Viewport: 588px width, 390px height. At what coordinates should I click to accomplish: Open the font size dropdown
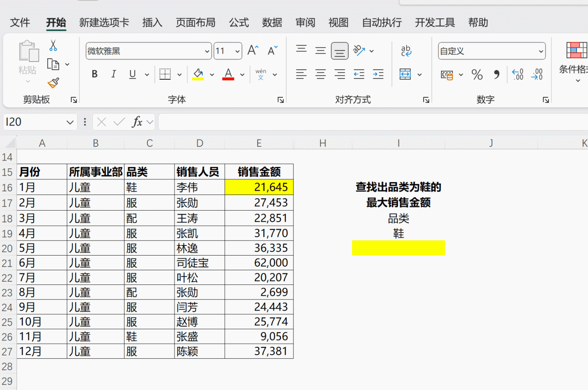pyautogui.click(x=237, y=51)
